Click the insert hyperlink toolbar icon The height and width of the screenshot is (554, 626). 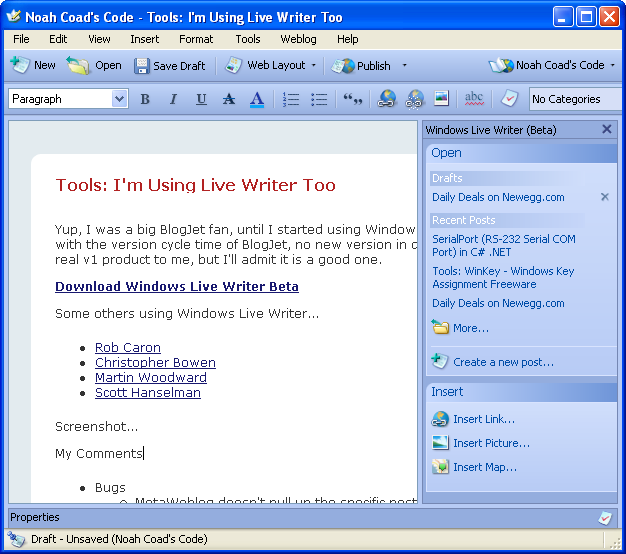pyautogui.click(x=386, y=99)
